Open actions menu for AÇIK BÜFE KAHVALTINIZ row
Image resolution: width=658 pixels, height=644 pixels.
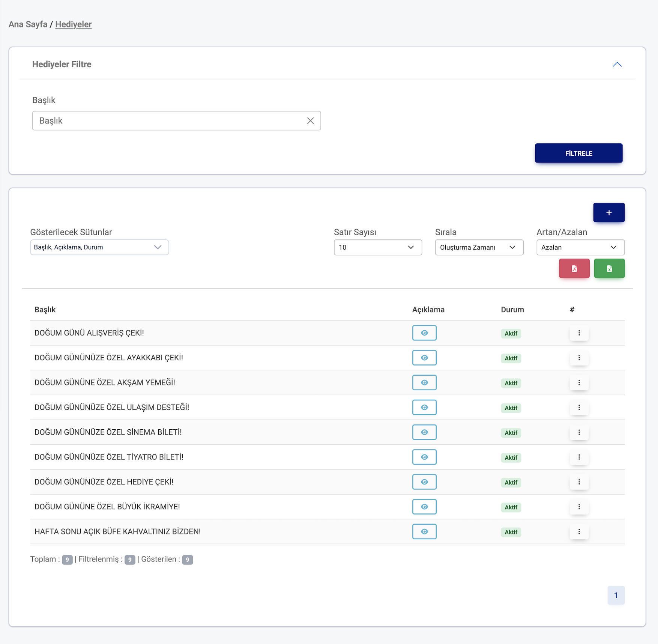tap(579, 531)
